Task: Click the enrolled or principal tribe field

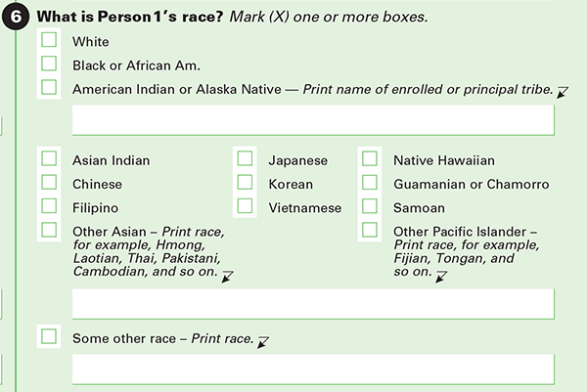Action: click(x=313, y=119)
